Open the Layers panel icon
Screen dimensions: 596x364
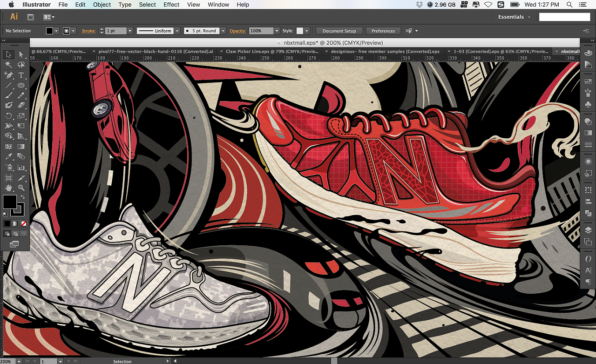(x=588, y=230)
